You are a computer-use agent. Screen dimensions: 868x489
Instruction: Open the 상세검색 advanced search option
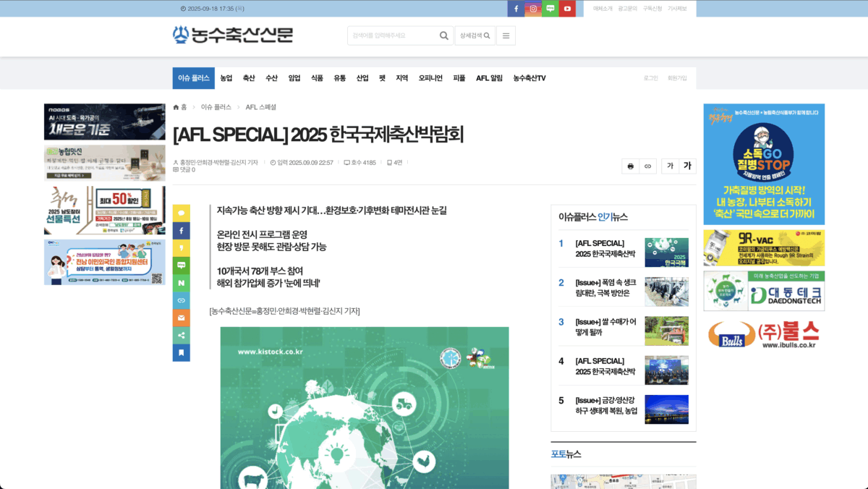click(x=475, y=35)
